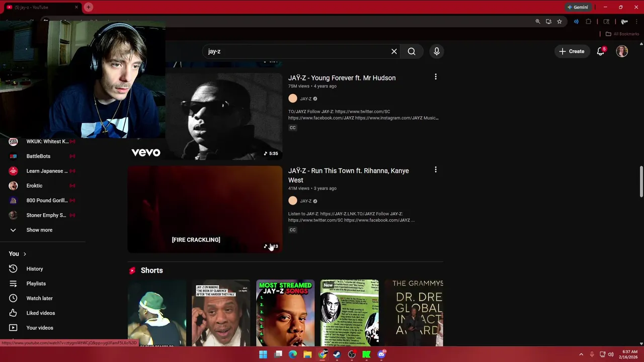The image size is (644, 362).
Task: Open the Book of Clarence Short
Action: click(221, 313)
